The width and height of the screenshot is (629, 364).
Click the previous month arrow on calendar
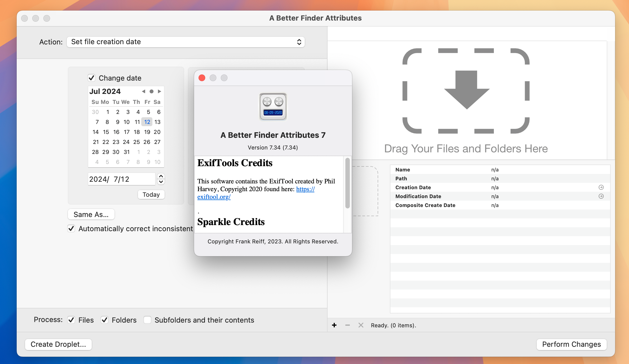[143, 91]
